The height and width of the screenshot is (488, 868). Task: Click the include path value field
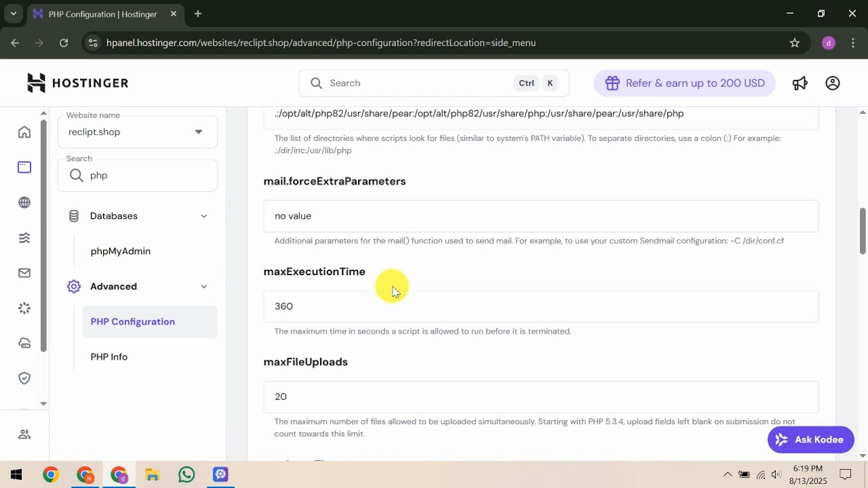click(541, 117)
